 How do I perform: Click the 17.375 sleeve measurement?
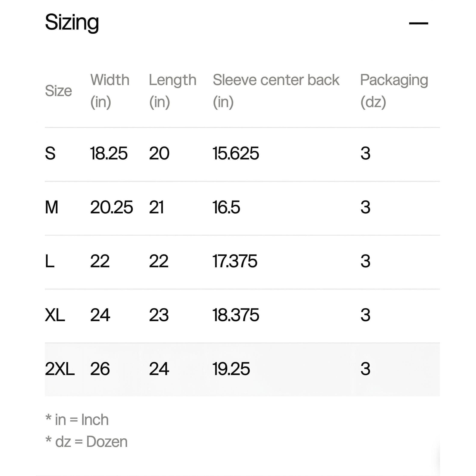(235, 261)
